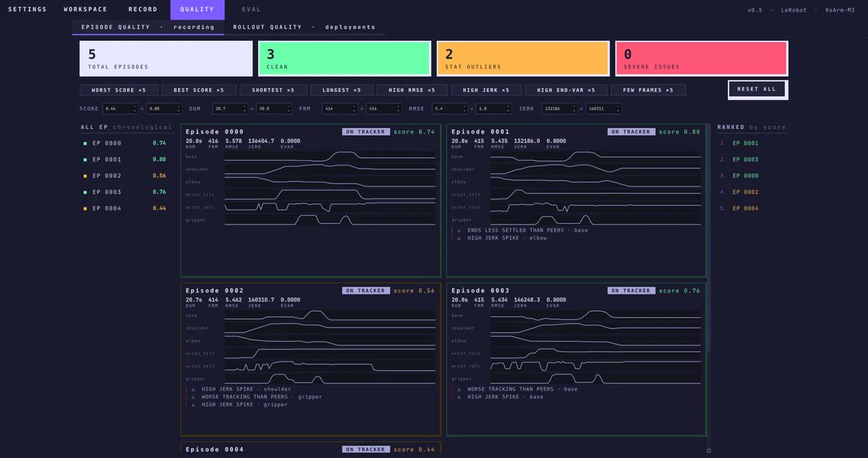Screen dimensions: 868x458
Task: Click ON TRACKER badge on Episode 0002
Action: (366, 291)
